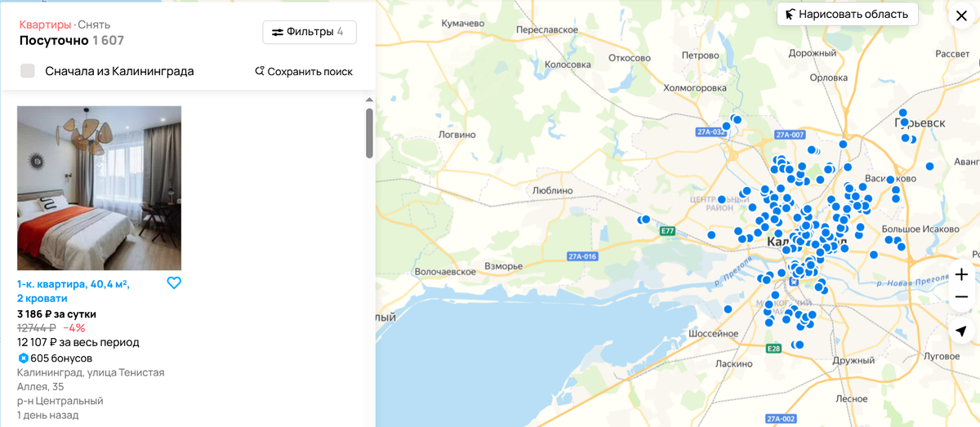Click the map marker near Люблино
The width and height of the screenshot is (980, 427).
click(644, 219)
